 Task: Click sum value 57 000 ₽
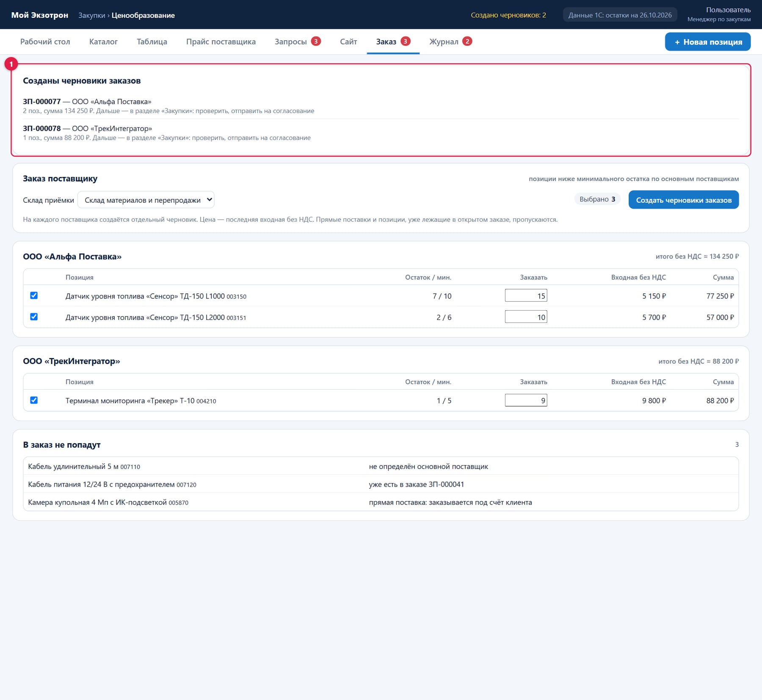(x=720, y=317)
